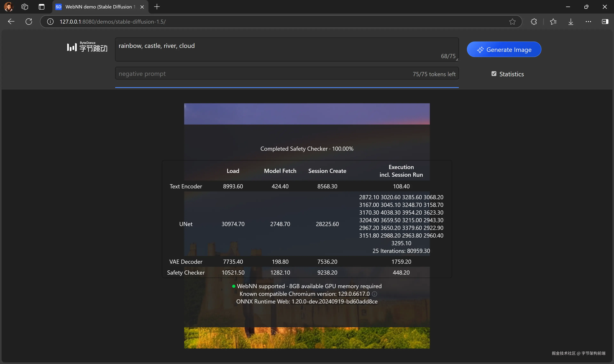
Task: Open the sidebar panel icon
Action: pyautogui.click(x=605, y=22)
